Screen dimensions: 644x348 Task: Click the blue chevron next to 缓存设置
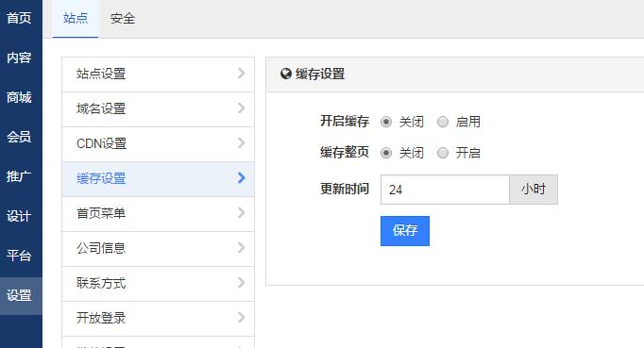pyautogui.click(x=242, y=178)
